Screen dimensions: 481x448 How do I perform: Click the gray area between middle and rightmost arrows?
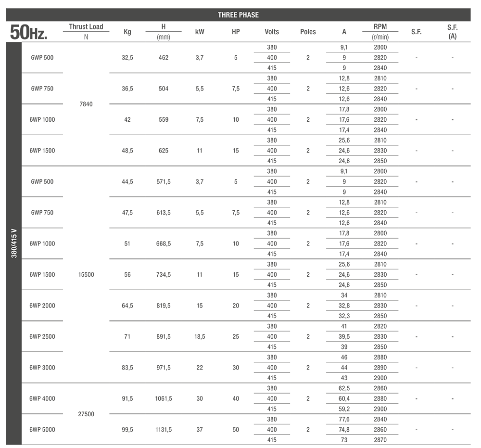pyautogui.click(x=271, y=32)
